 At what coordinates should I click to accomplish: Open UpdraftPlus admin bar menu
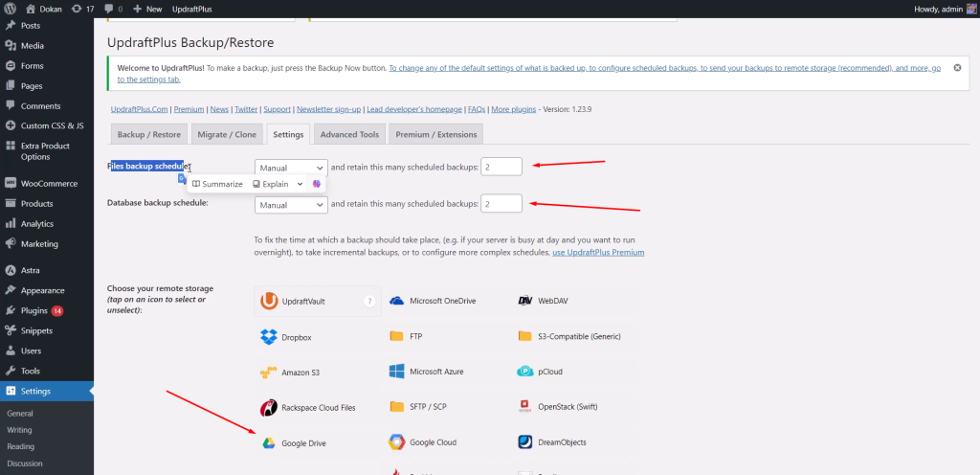pyautogui.click(x=191, y=9)
